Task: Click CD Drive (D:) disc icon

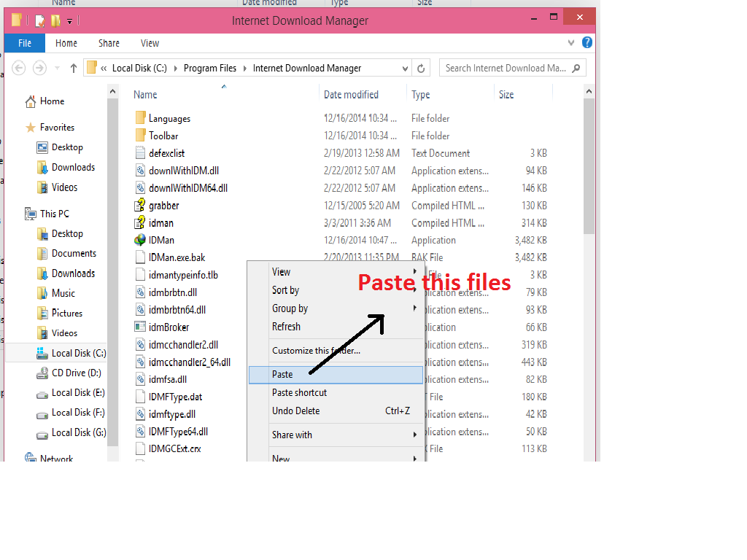Action: pos(42,373)
